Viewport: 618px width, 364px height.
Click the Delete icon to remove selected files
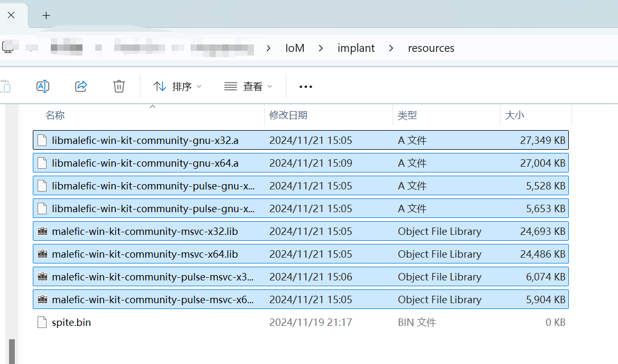119,86
